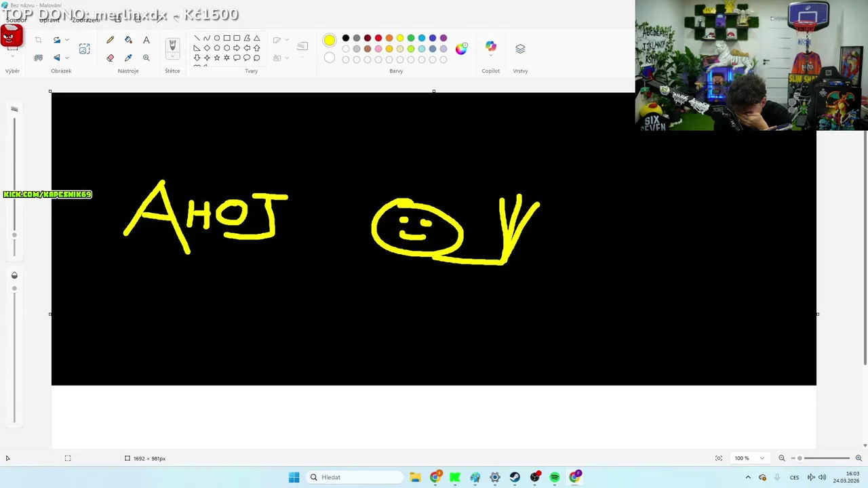Select the Color picker eyedropper tool
The height and width of the screenshot is (488, 868).
click(128, 58)
